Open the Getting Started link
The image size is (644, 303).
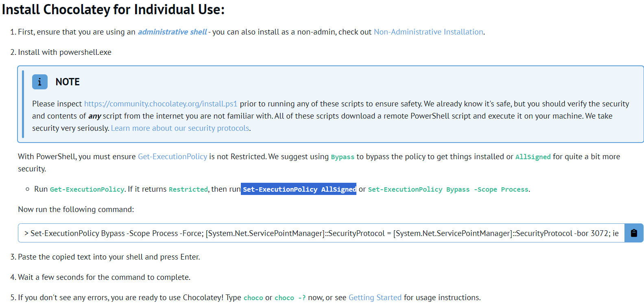click(375, 298)
